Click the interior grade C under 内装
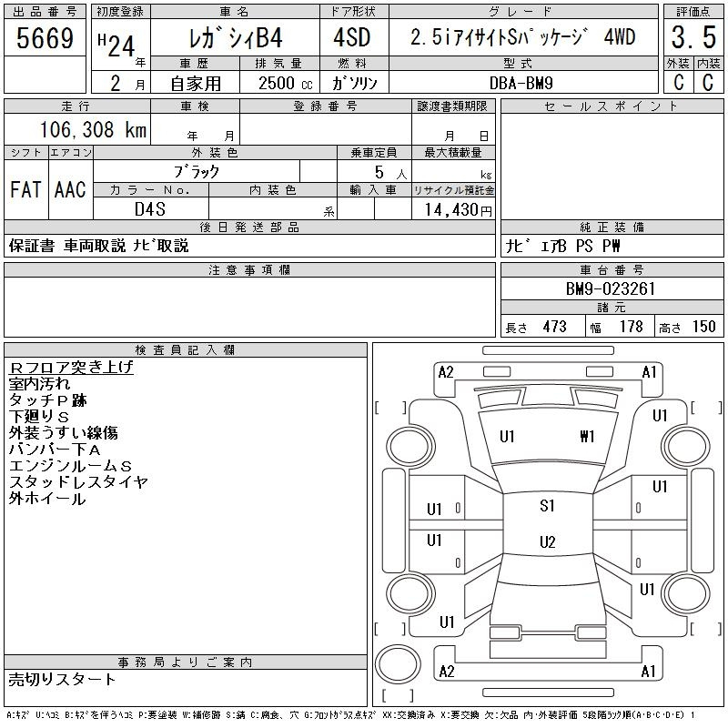The image size is (728, 728). coord(708,83)
